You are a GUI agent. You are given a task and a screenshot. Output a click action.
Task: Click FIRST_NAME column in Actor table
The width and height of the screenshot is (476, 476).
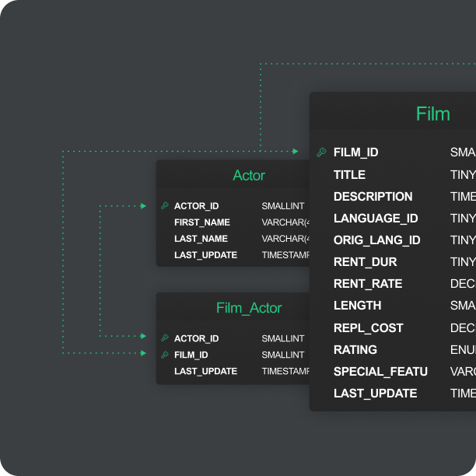202,222
